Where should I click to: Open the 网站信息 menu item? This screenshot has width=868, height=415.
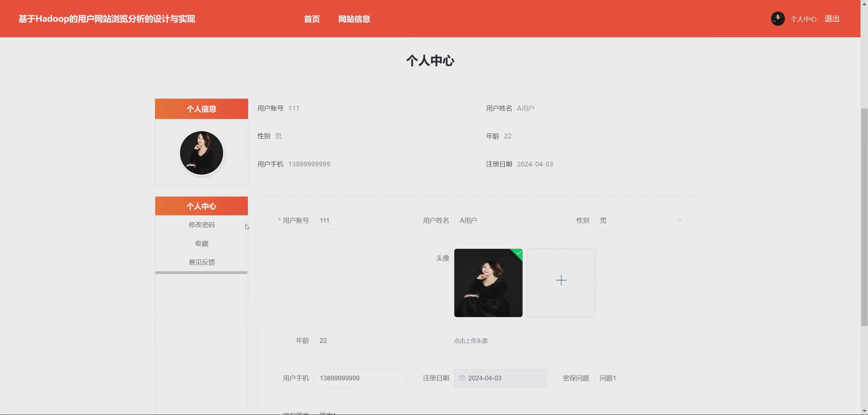[x=354, y=19]
